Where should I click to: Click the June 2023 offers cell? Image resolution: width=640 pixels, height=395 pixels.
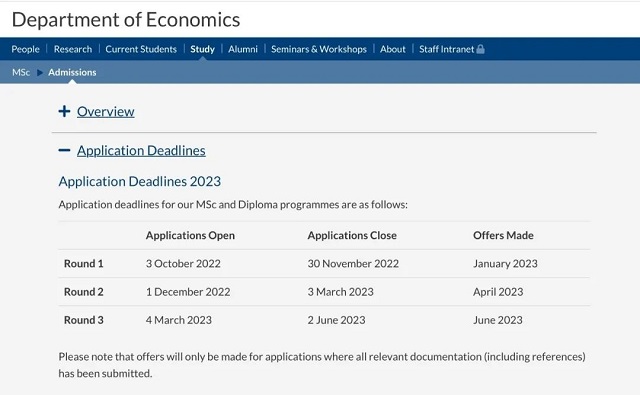[x=498, y=320]
